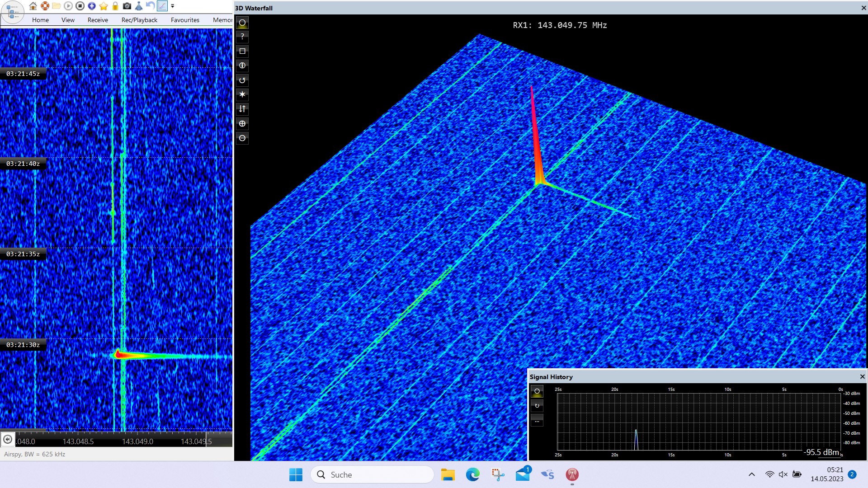Zoom in with the circled plus icon
868x488 pixels.
pyautogui.click(x=242, y=123)
